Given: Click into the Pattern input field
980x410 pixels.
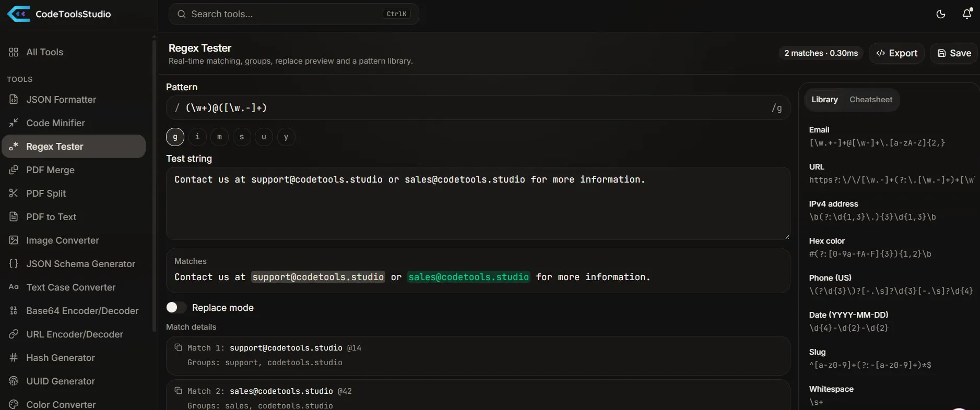Looking at the screenshot, I should 478,108.
